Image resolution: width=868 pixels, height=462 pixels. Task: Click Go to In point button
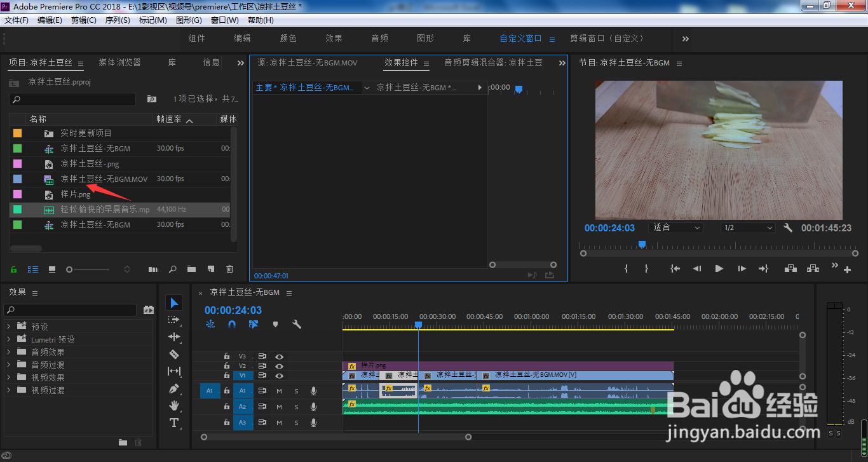[675, 269]
